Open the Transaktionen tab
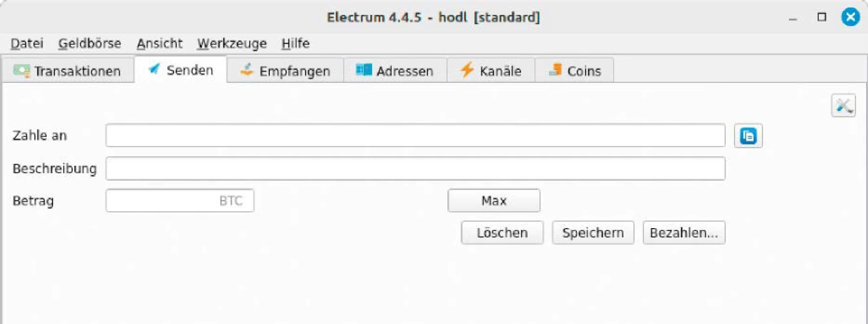 (68, 71)
